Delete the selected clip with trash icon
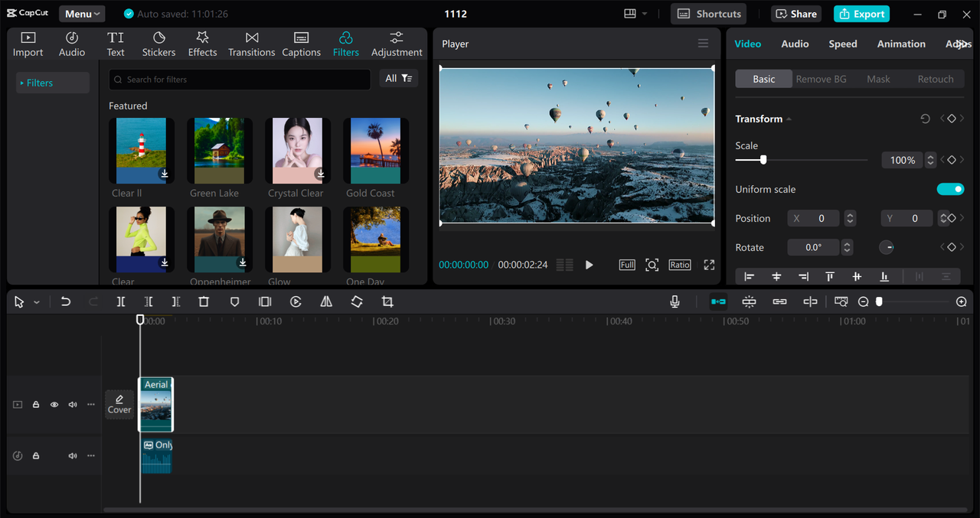 click(204, 302)
